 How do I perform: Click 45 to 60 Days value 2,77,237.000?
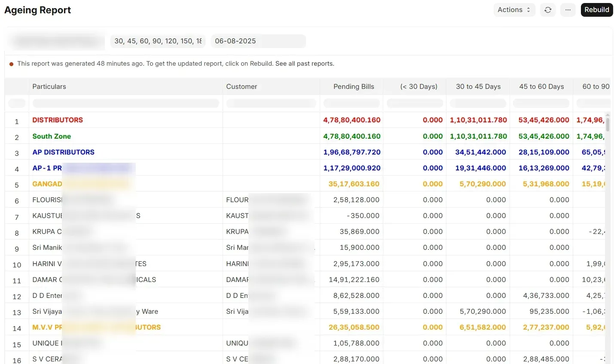(546, 327)
